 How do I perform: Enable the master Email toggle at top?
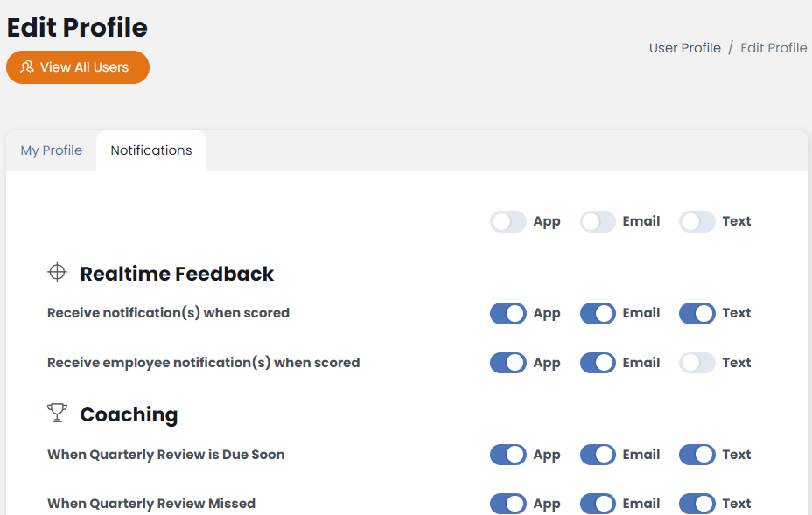click(x=598, y=221)
